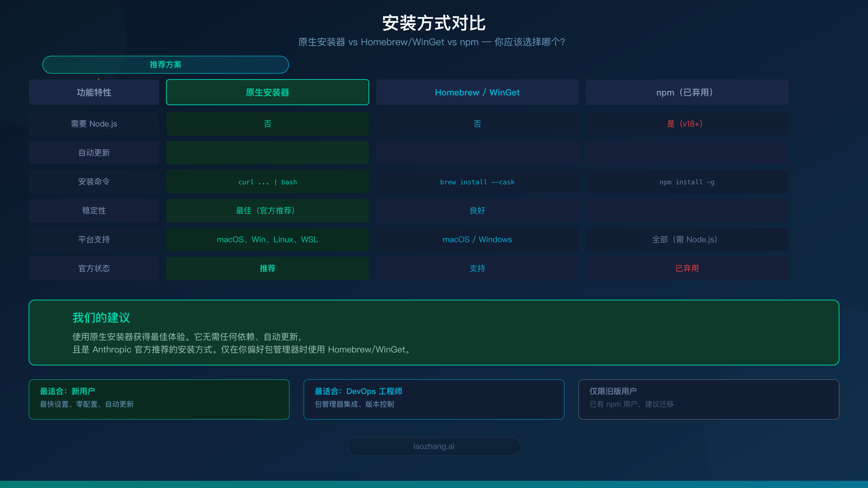Select the Homebrew / WinGet column header
The height and width of the screenshot is (488, 868).
point(477,92)
